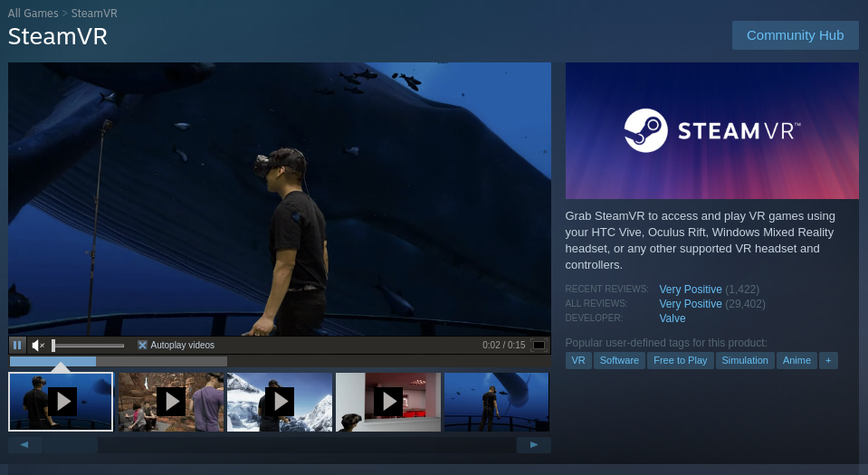Adjust the video volume slider
868x475 pixels.
pyautogui.click(x=88, y=345)
